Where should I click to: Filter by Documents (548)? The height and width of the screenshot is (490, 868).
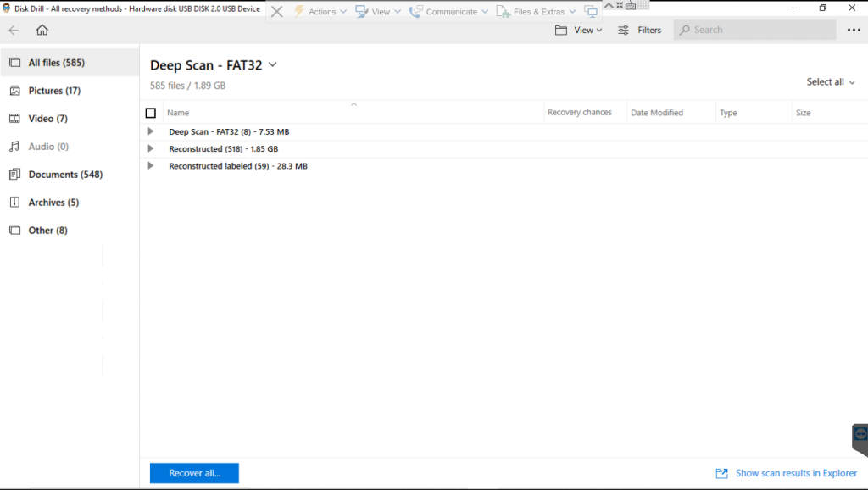[70, 175]
